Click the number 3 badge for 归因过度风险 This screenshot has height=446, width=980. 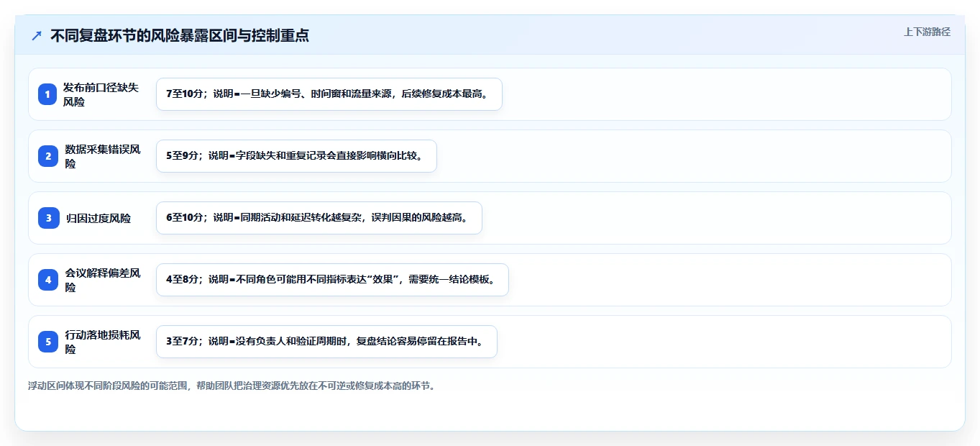point(47,218)
